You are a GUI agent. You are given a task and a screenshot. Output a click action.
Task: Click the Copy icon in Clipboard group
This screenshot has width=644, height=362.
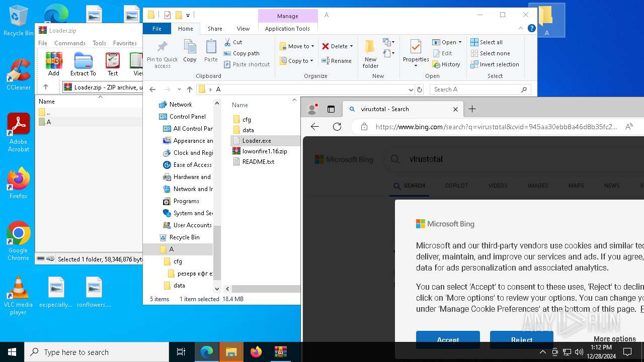click(190, 51)
